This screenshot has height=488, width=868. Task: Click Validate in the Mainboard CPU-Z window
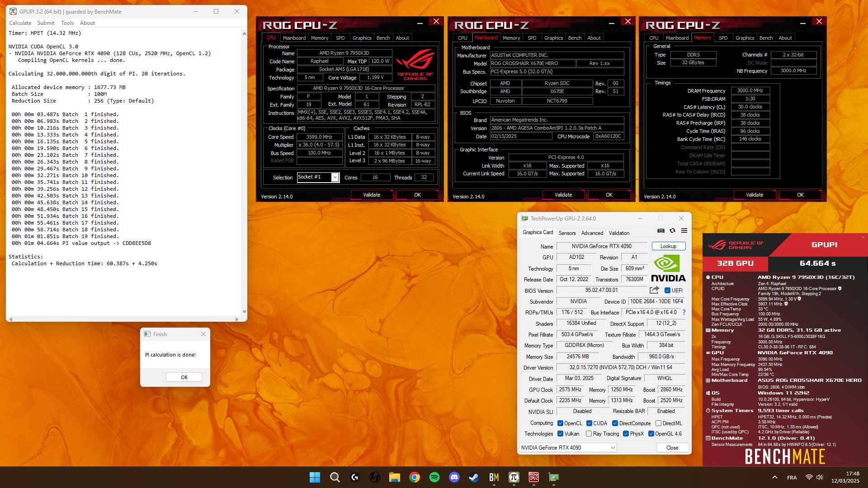click(x=563, y=195)
